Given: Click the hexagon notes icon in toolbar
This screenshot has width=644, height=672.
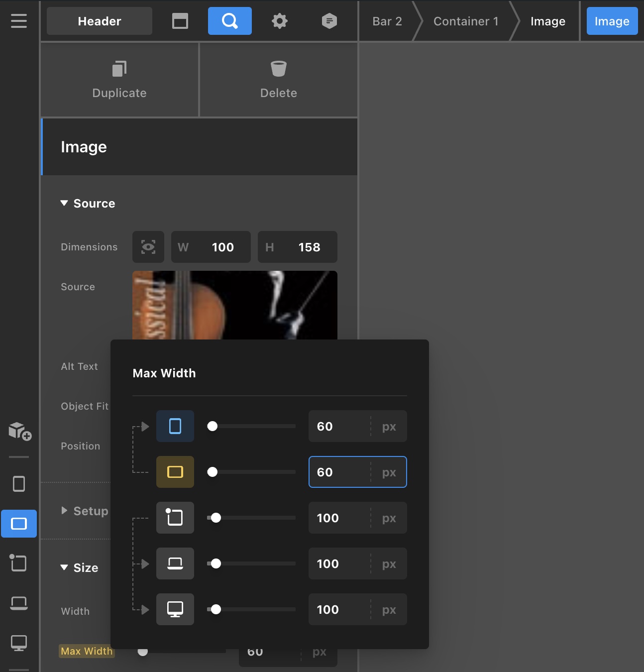Looking at the screenshot, I should coord(329,21).
